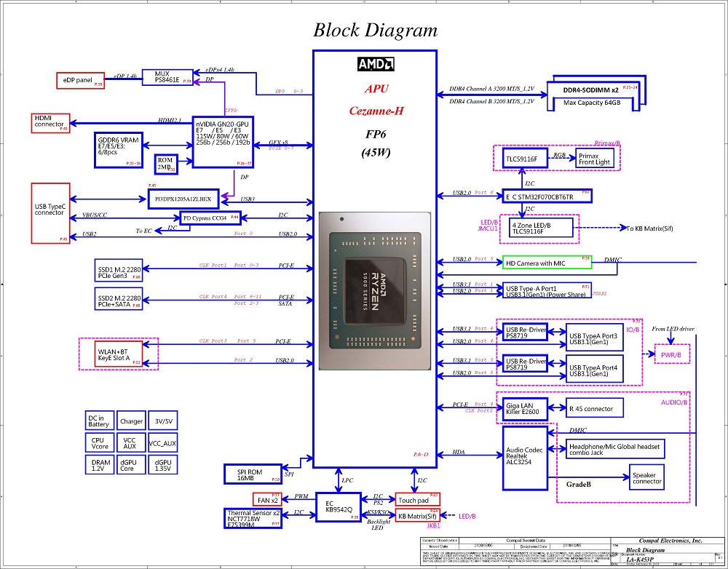This screenshot has width=728, height=569.
Task: Select the VCC_AUX power block
Action: (x=163, y=443)
